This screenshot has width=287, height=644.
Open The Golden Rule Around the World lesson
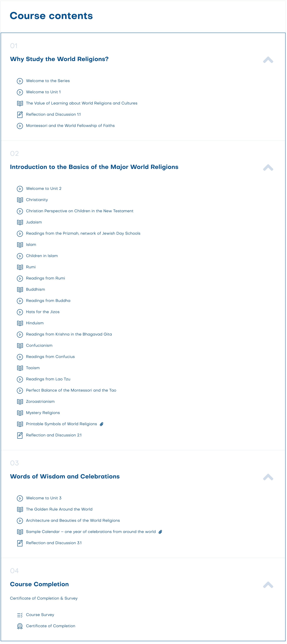point(59,509)
